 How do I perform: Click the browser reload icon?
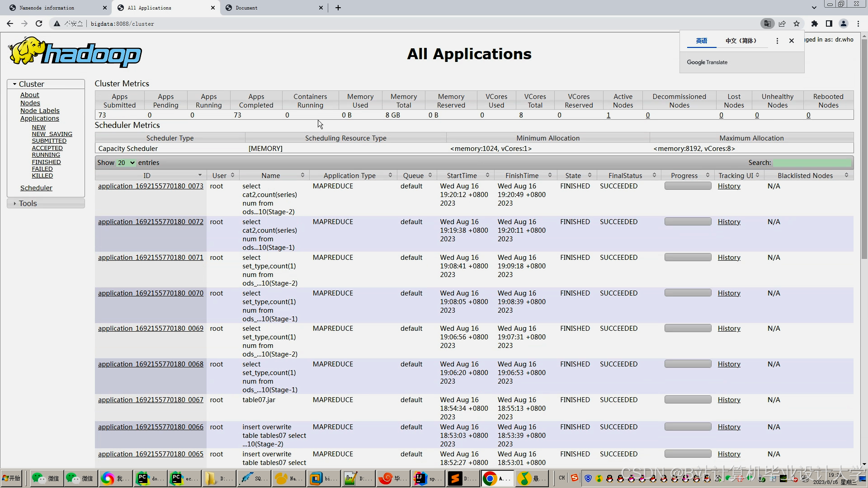39,23
